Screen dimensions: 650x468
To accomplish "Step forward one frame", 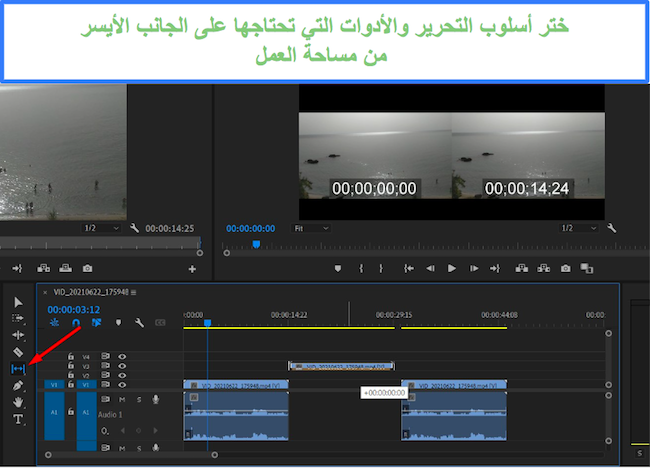I will click(x=473, y=269).
